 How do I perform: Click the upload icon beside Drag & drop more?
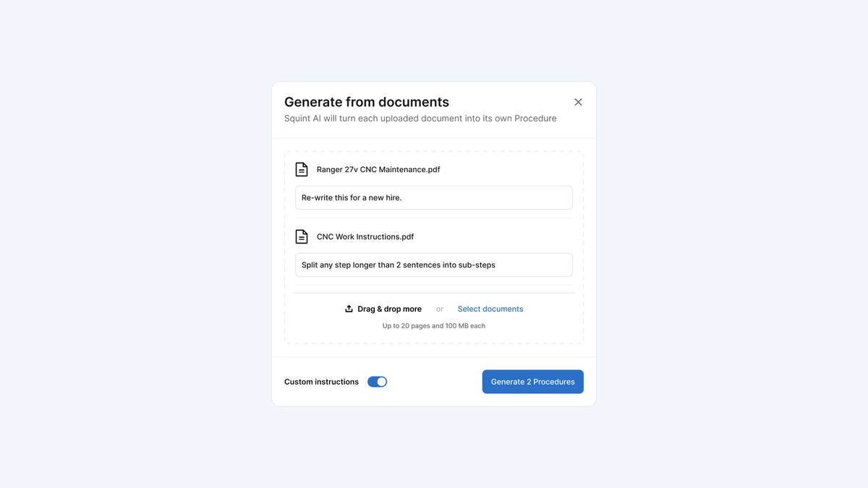pos(349,309)
